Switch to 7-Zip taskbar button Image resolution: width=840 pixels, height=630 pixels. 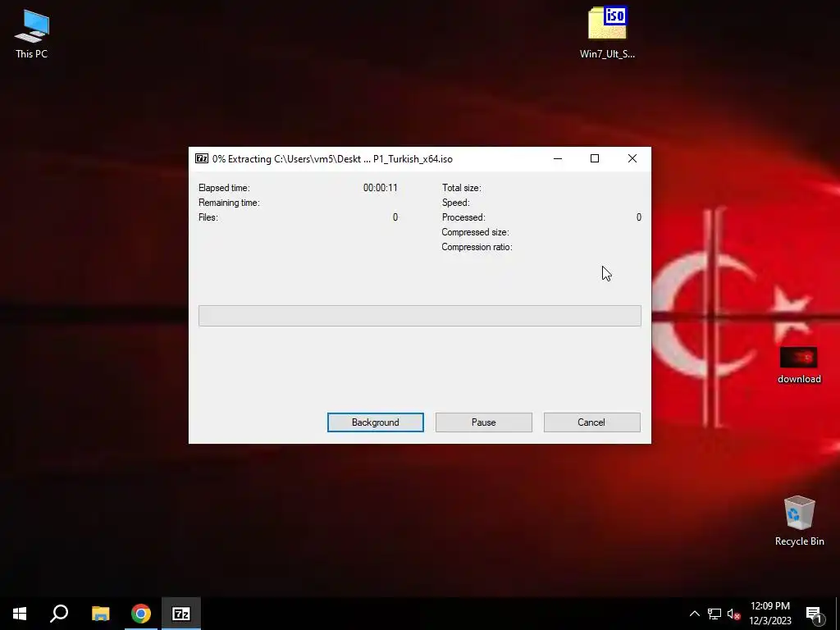click(181, 614)
